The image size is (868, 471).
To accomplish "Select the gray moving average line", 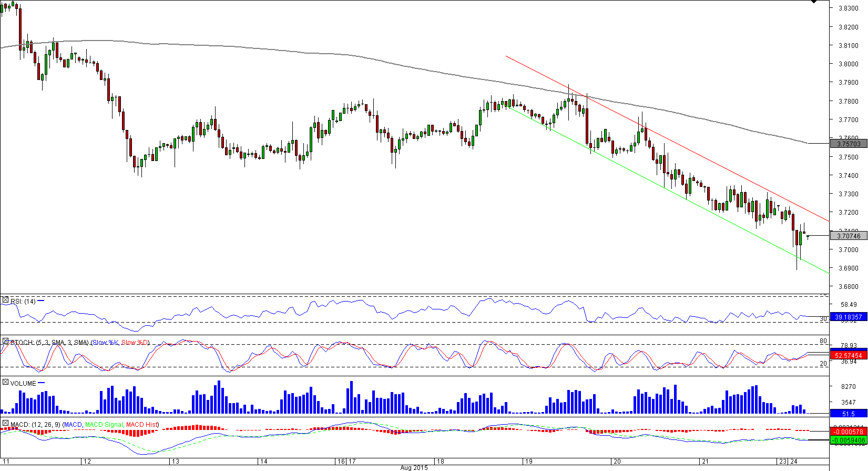I will [x=404, y=66].
